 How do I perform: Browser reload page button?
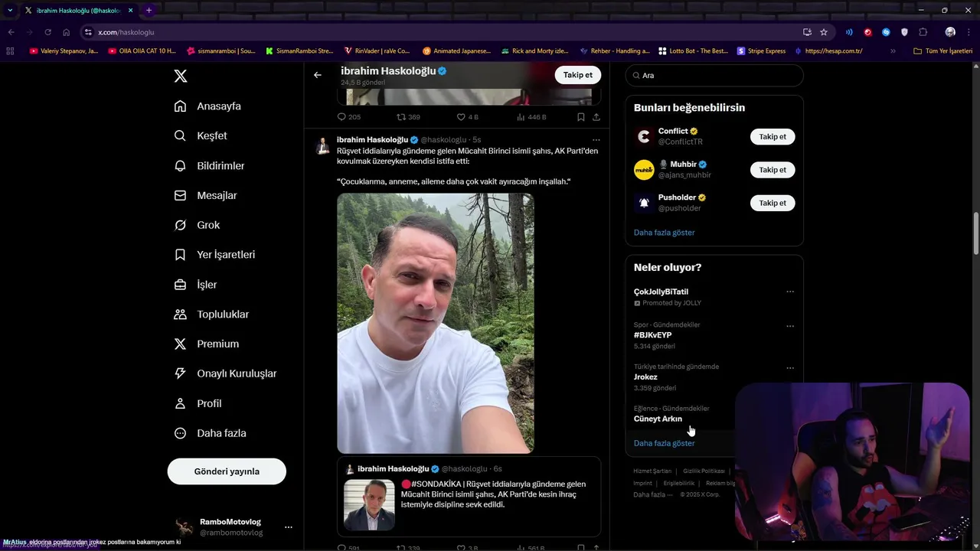click(x=47, y=32)
